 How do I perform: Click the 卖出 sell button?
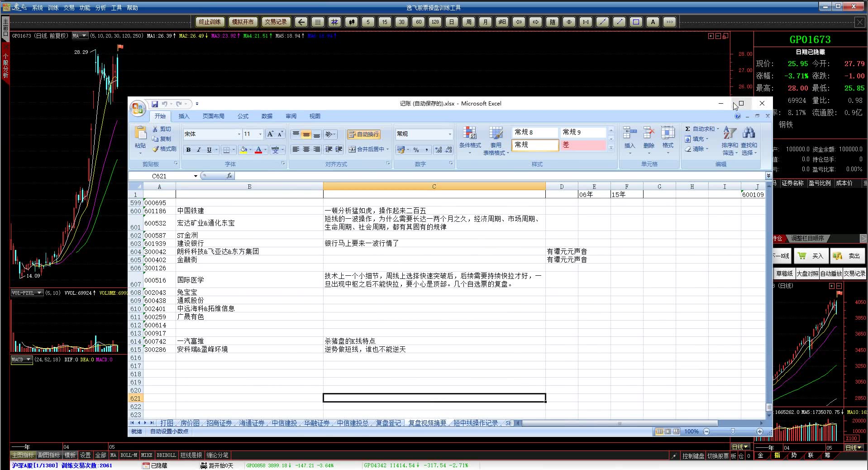click(848, 256)
